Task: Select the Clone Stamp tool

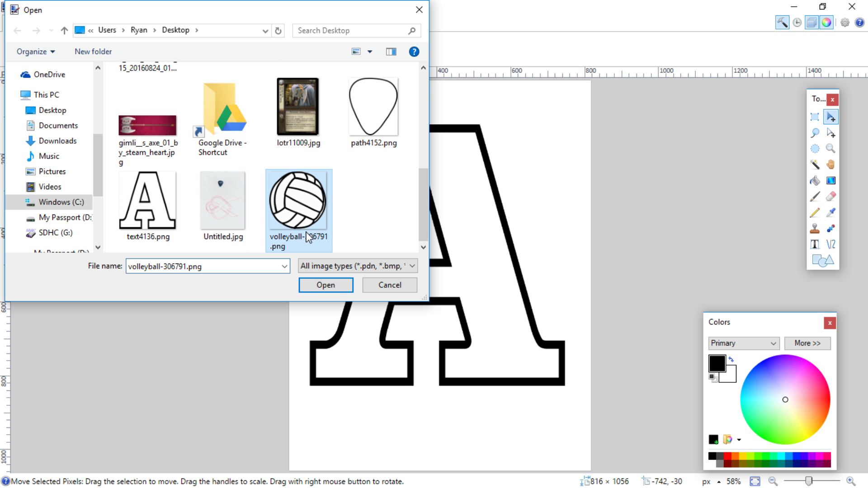Action: point(815,229)
